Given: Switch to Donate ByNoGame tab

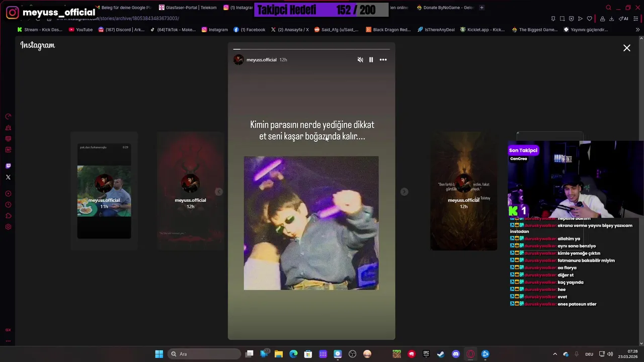Looking at the screenshot, I should [x=445, y=8].
